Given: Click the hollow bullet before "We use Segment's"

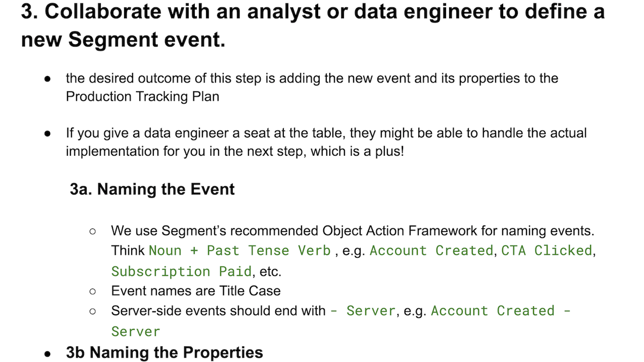Looking at the screenshot, I should 93,232.
